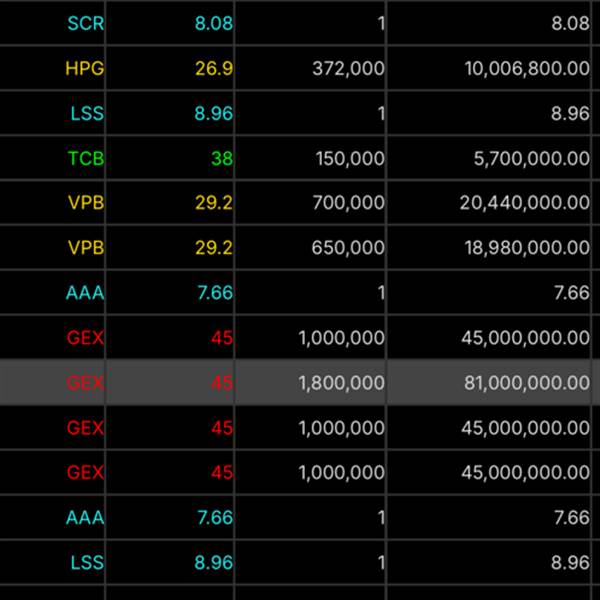Screen dimensions: 600x600
Task: Select the TCB ticker symbol
Action: coord(86,158)
